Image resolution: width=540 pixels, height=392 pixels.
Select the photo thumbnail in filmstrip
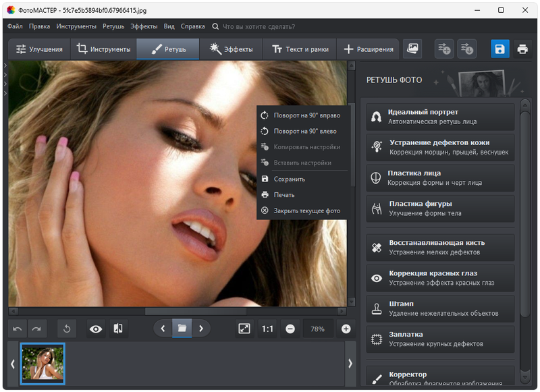coord(43,363)
